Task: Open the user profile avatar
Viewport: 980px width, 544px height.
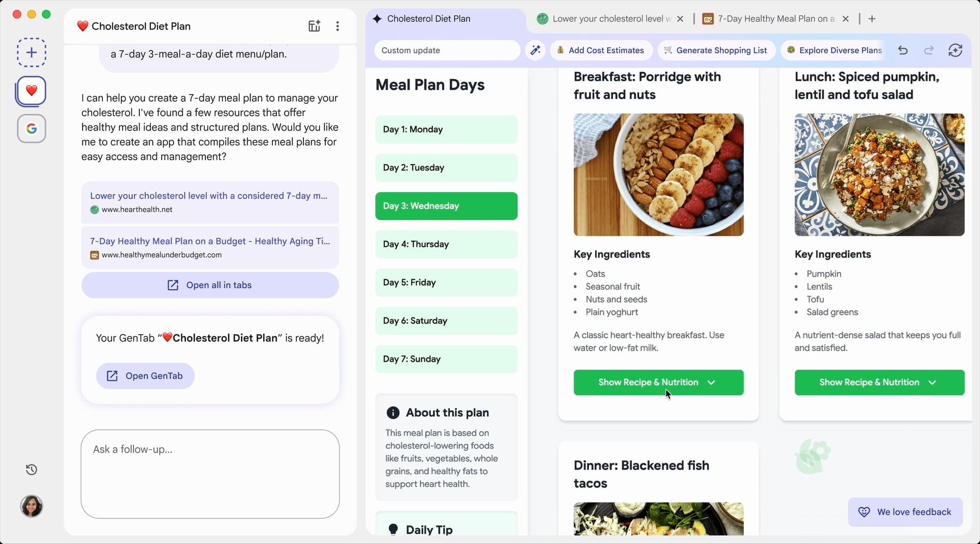Action: 31,506
